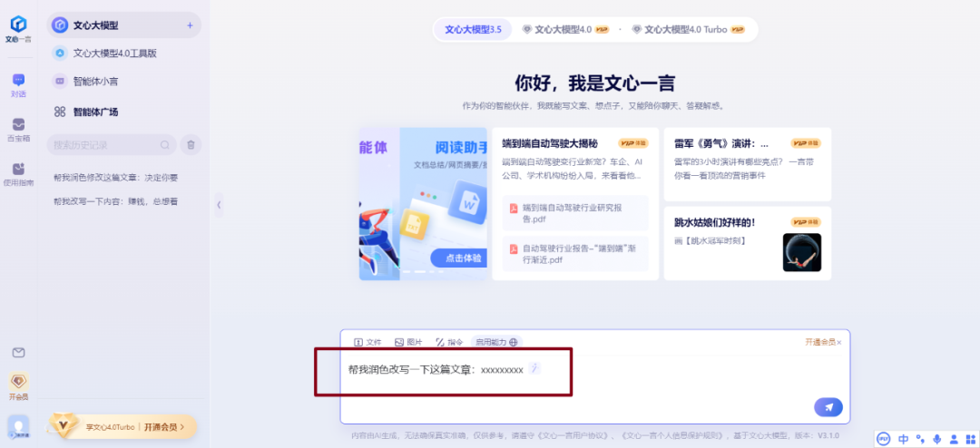Click the iFLY input method icon
The height and width of the screenshot is (448, 980).
click(883, 439)
